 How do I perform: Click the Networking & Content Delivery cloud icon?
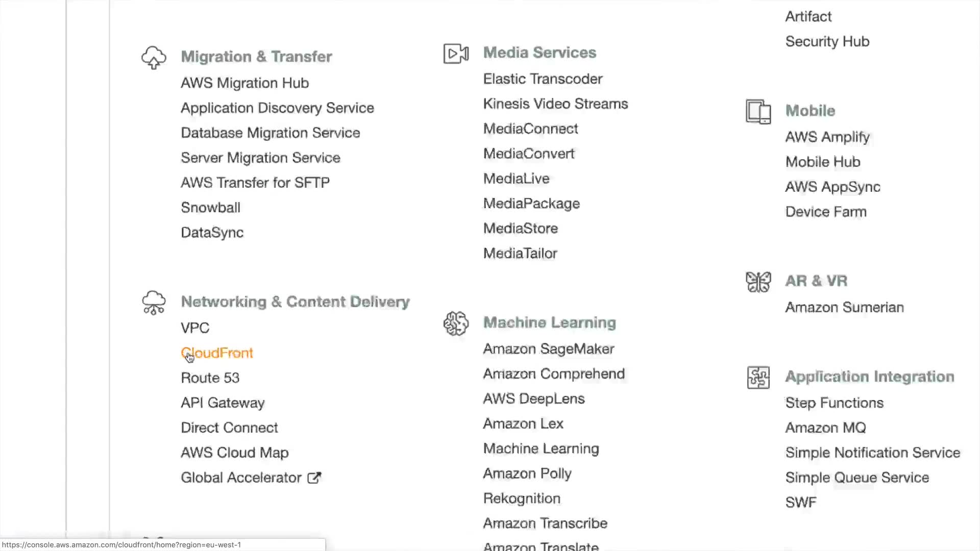click(154, 303)
